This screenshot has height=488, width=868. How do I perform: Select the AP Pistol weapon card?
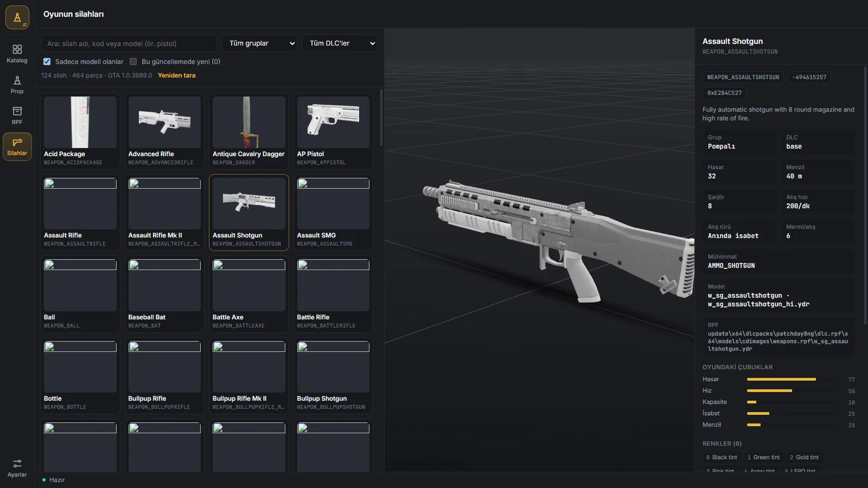coord(333,131)
